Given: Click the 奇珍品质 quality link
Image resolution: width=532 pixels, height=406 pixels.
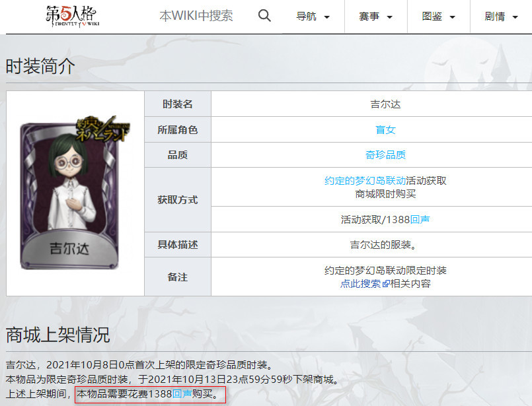Looking at the screenshot, I should tap(385, 154).
